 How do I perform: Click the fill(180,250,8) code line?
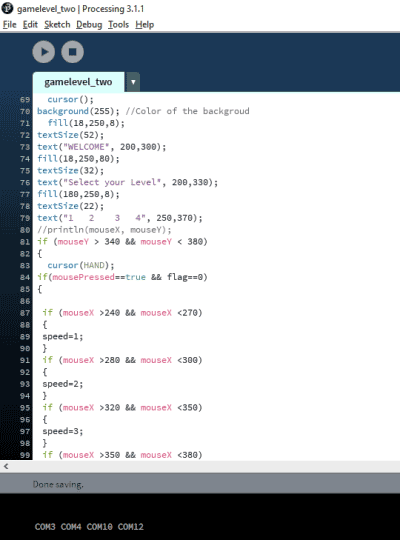79,194
